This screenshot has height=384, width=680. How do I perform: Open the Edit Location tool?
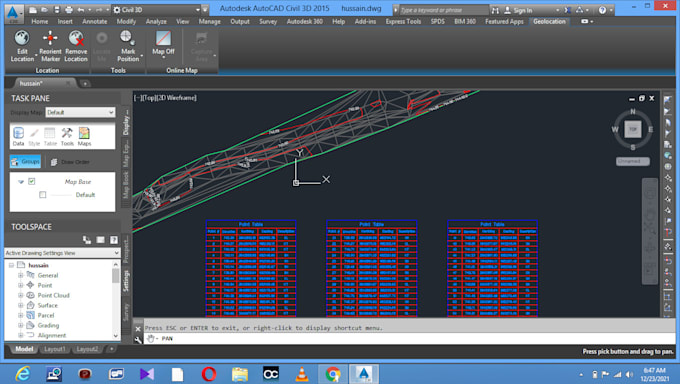[x=22, y=46]
